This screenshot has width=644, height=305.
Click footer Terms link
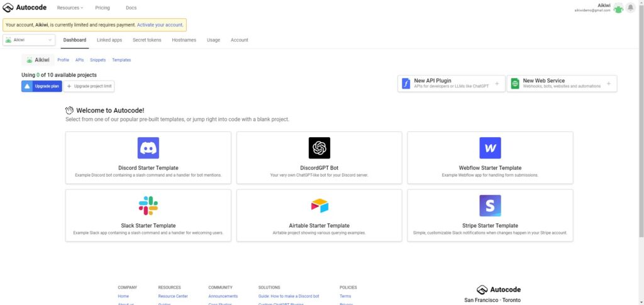point(345,296)
